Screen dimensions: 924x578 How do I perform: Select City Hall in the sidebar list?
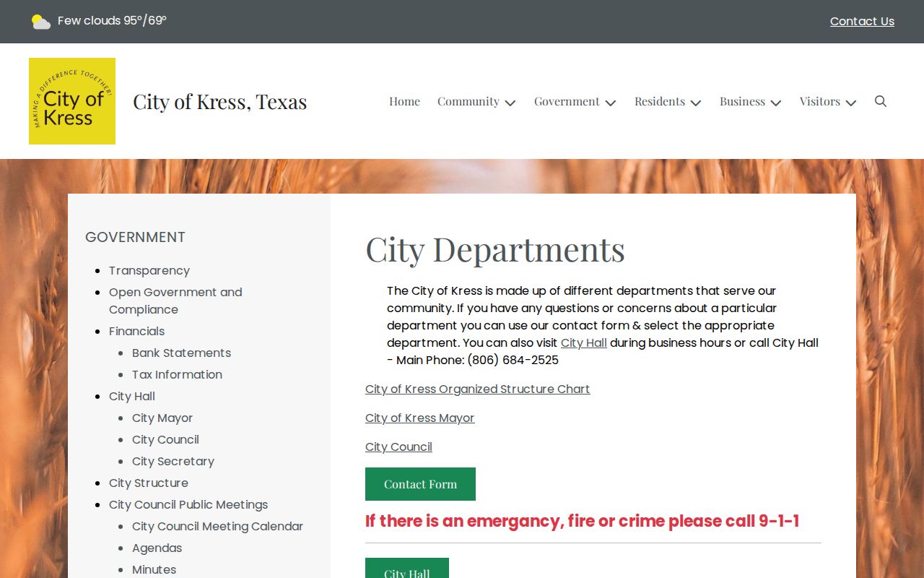coord(132,396)
